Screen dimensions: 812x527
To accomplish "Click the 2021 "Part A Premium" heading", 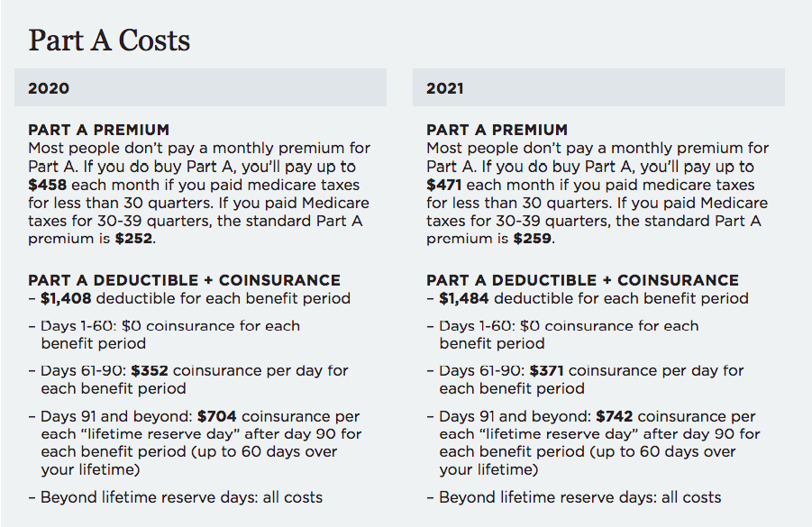I will coord(497,130).
